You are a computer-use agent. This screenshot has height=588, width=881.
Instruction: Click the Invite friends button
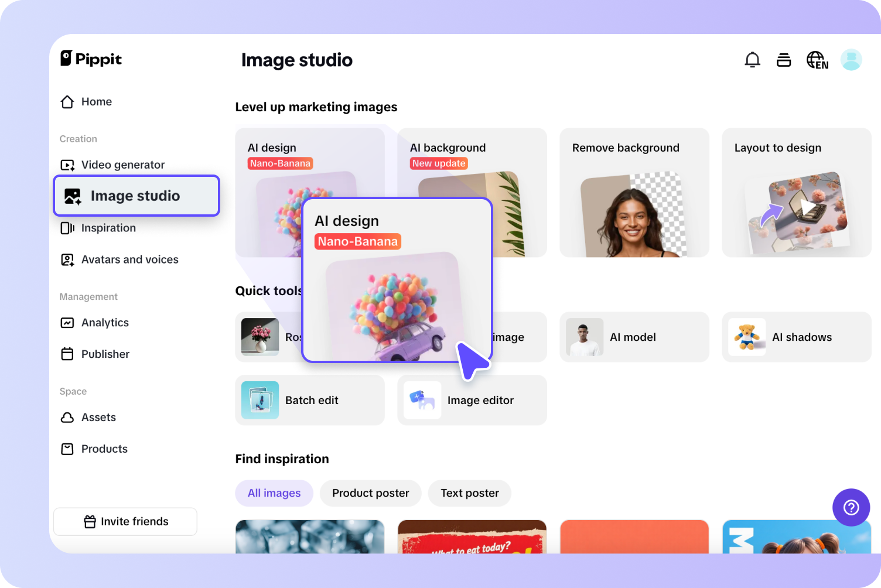tap(125, 521)
